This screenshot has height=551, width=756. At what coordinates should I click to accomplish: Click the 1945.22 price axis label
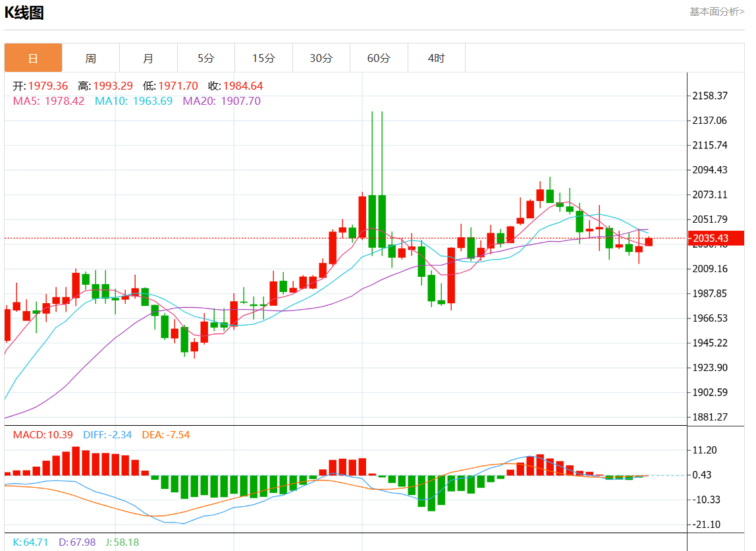pyautogui.click(x=710, y=343)
